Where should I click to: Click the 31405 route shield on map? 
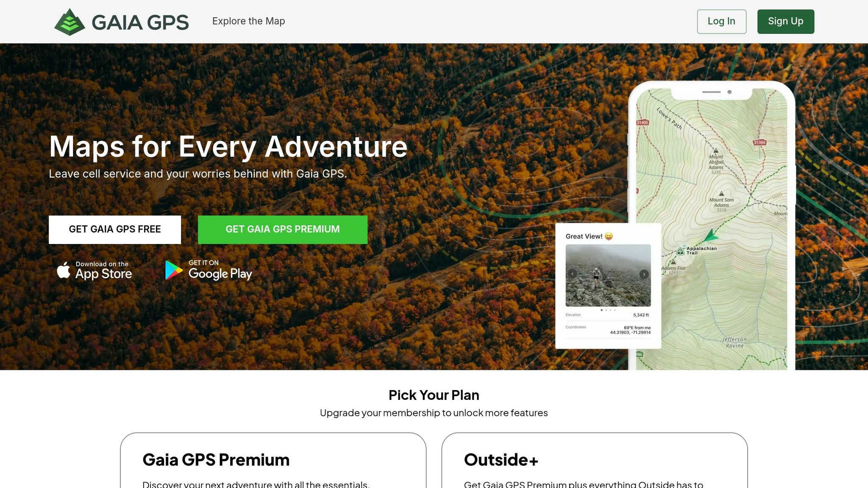point(642,122)
